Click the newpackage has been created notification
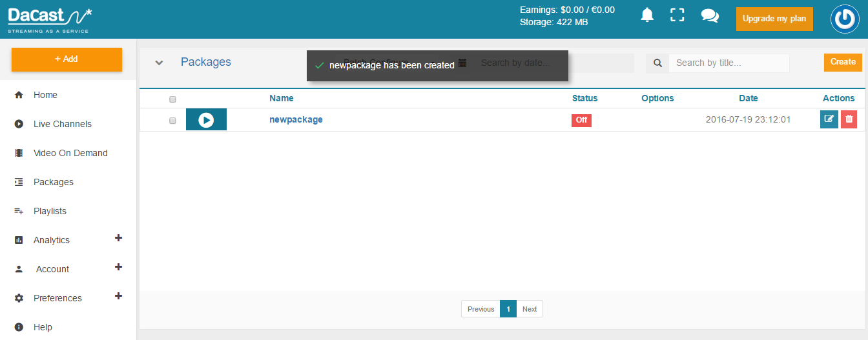 tap(437, 66)
